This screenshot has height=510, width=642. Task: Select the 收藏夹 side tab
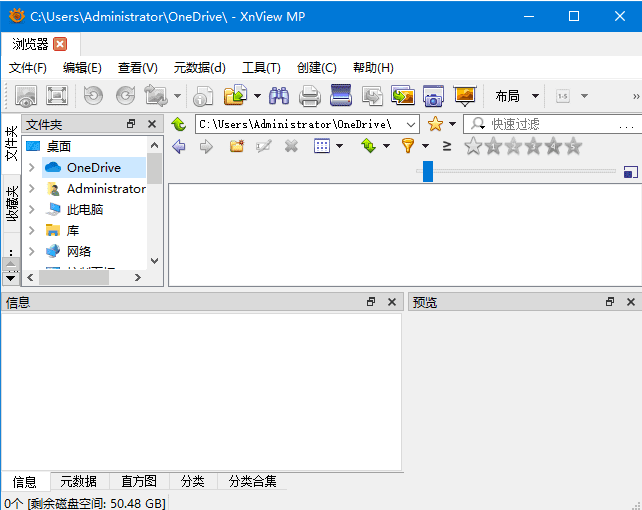click(x=12, y=203)
